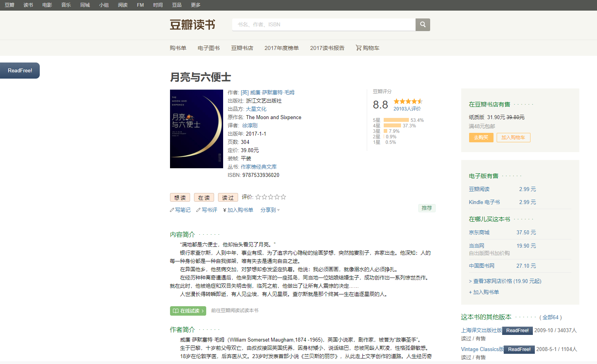Open the 电子图书 tab
Image resolution: width=597 pixels, height=364 pixels.
click(209, 48)
